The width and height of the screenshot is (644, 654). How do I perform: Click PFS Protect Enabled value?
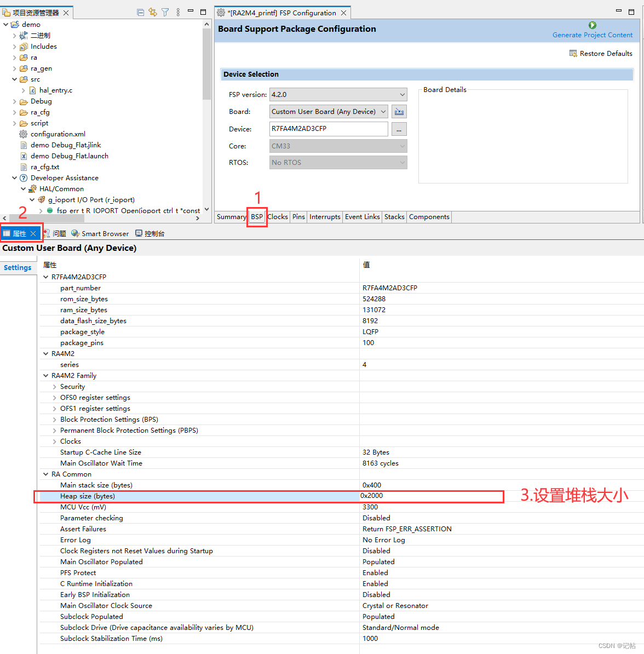tap(375, 573)
